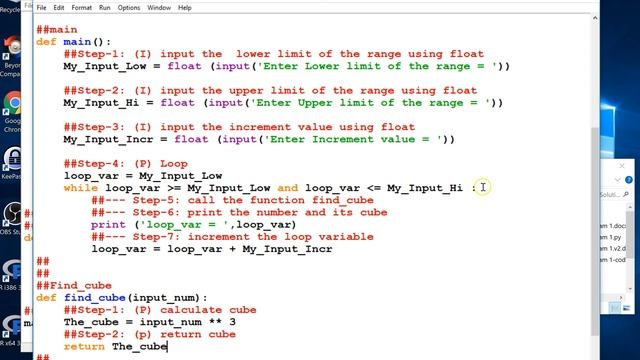This screenshot has height=360, width=640.
Task: Click 'loop_var = loop_var + My_Input_Incr' line
Action: point(212,249)
